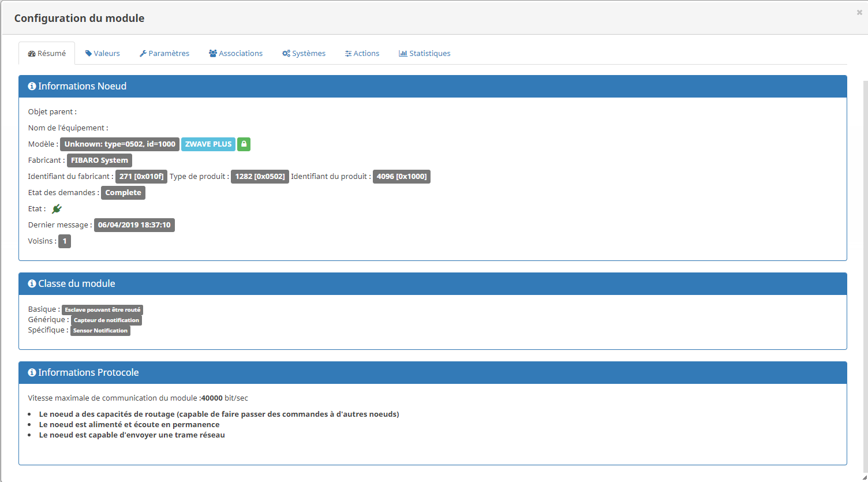Viewport: 868px width, 482px height.
Task: Click the info icon beside Informations Noeud
Action: [32, 86]
